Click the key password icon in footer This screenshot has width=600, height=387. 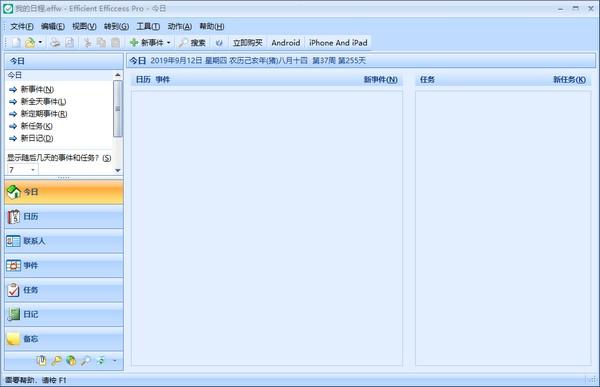pos(56,361)
